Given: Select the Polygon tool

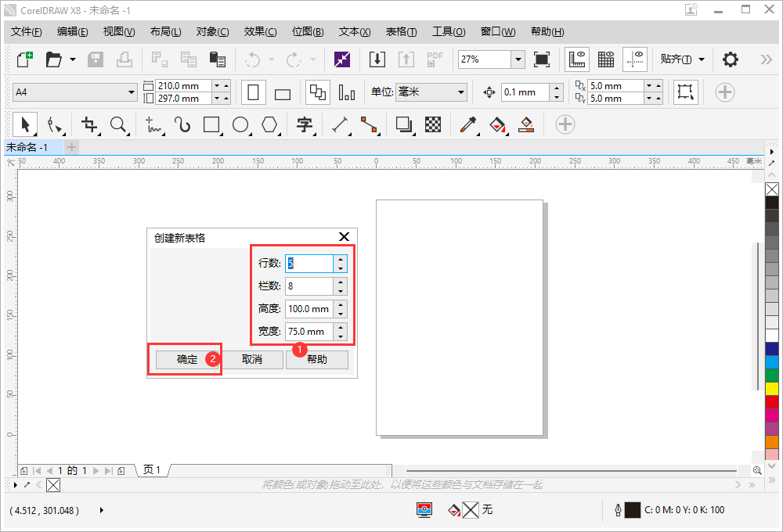Looking at the screenshot, I should (x=269, y=124).
